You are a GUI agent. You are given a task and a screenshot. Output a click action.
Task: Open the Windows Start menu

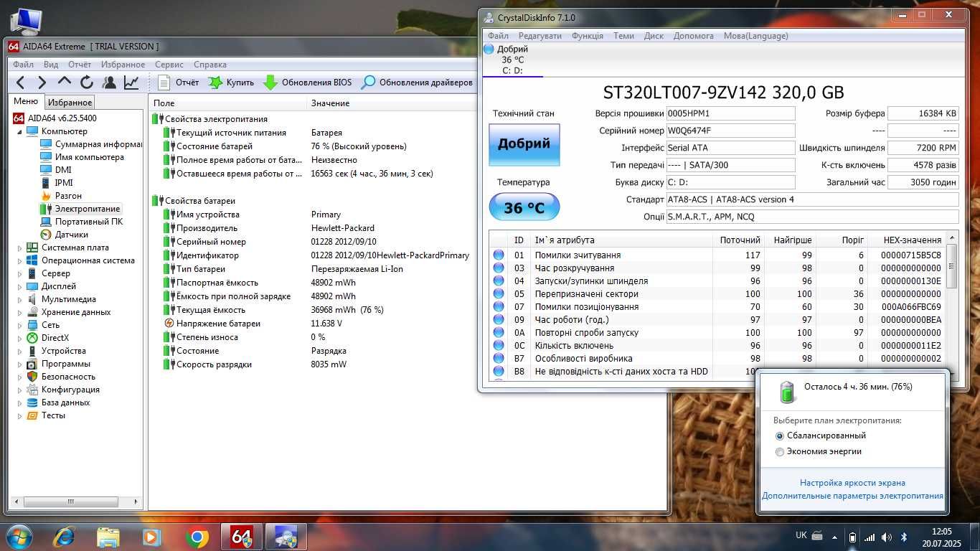(x=19, y=537)
